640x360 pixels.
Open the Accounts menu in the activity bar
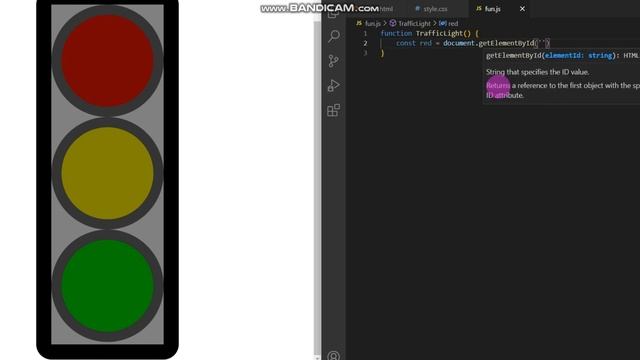pyautogui.click(x=333, y=356)
